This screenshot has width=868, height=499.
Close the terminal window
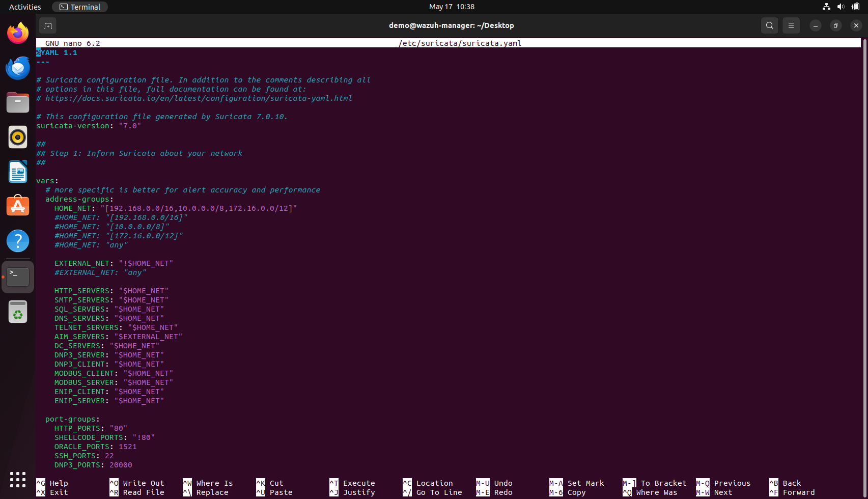point(856,25)
